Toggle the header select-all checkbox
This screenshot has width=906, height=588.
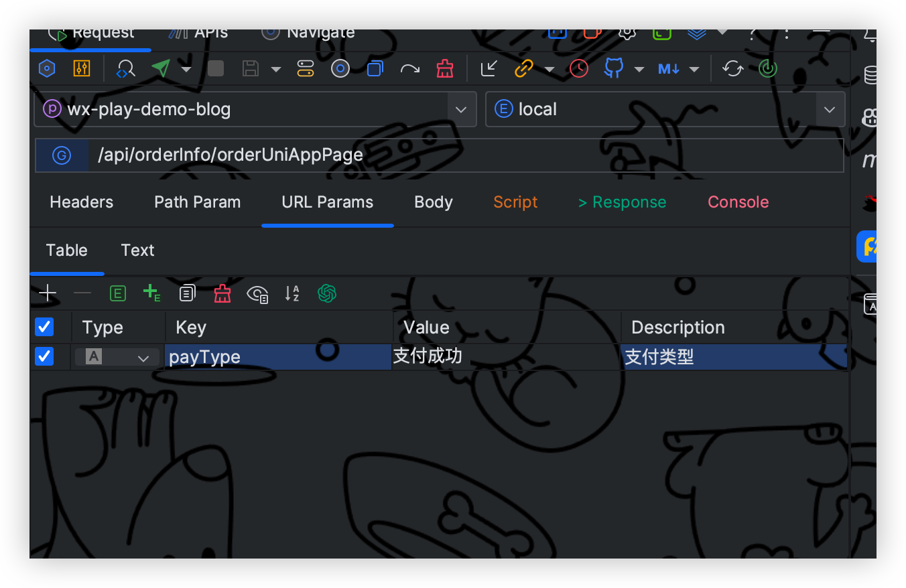coord(44,327)
